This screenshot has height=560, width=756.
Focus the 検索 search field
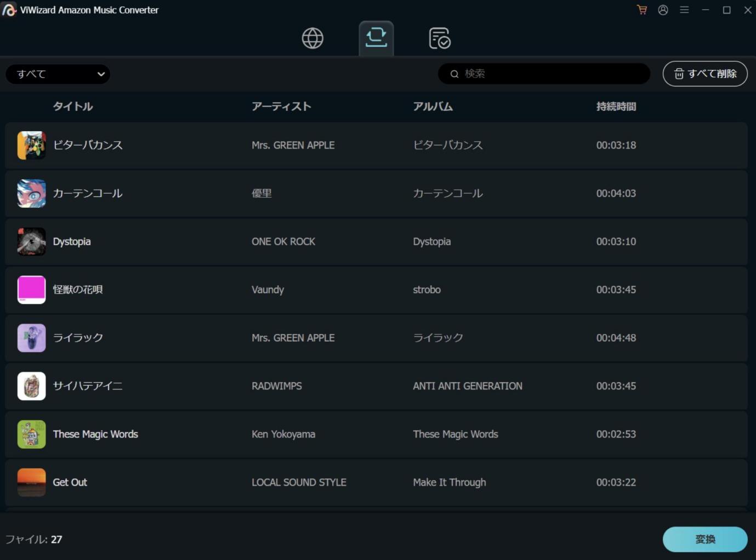point(544,73)
